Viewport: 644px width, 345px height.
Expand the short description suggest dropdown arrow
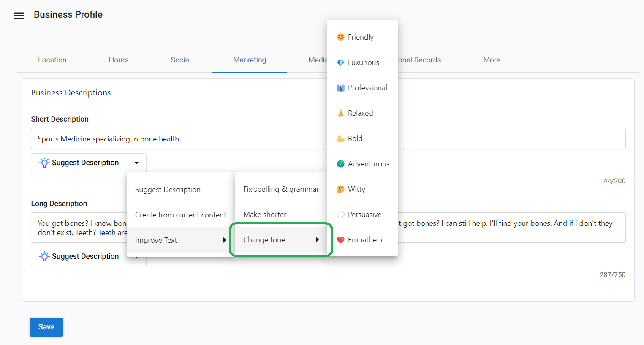[x=136, y=163]
